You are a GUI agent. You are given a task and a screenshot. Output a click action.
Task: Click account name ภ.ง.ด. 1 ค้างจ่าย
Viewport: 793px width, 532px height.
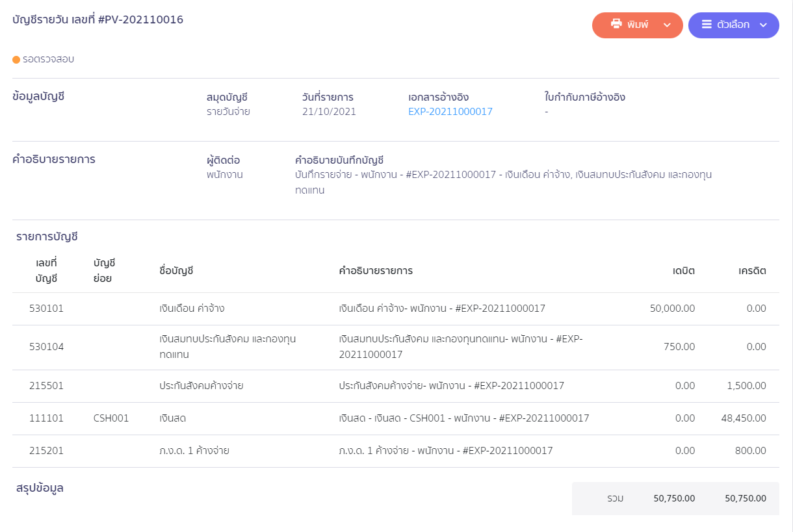click(194, 451)
